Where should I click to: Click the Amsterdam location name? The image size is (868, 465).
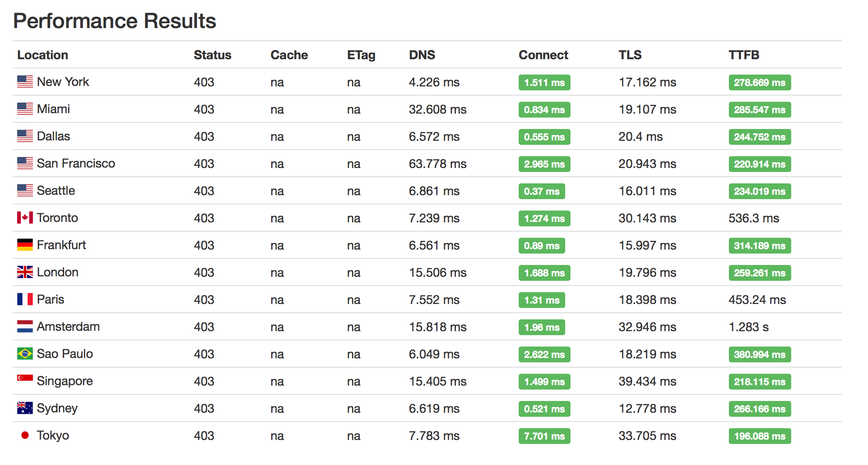(x=68, y=327)
